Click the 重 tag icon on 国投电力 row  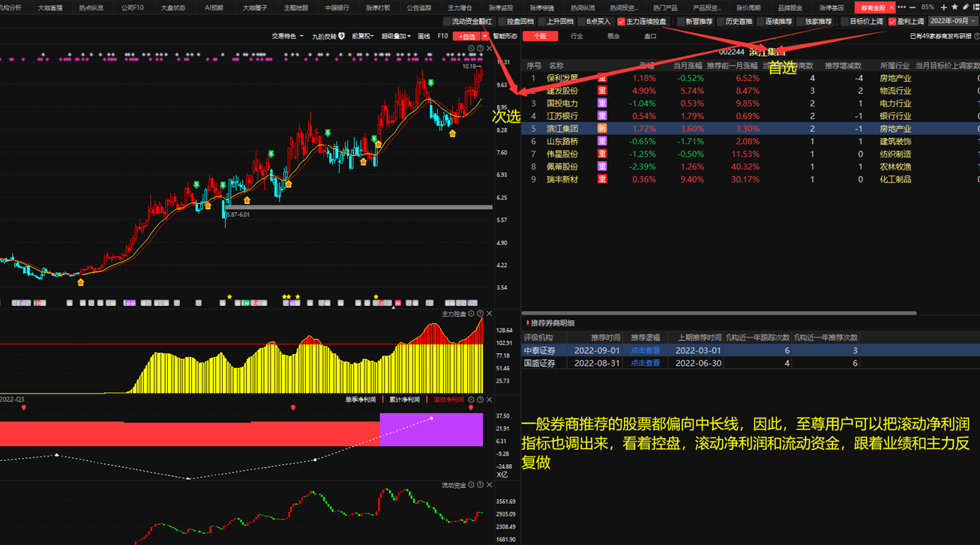click(x=601, y=103)
